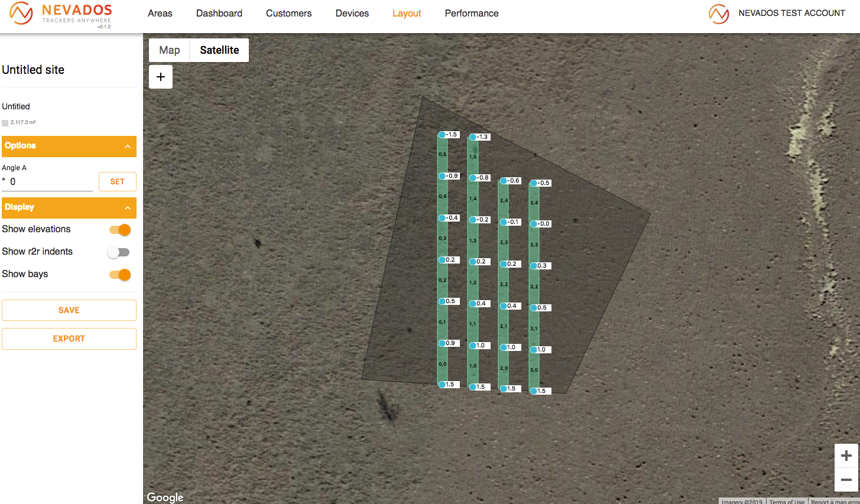Enable the Show r2r indents toggle
The width and height of the screenshot is (860, 504).
coord(118,252)
